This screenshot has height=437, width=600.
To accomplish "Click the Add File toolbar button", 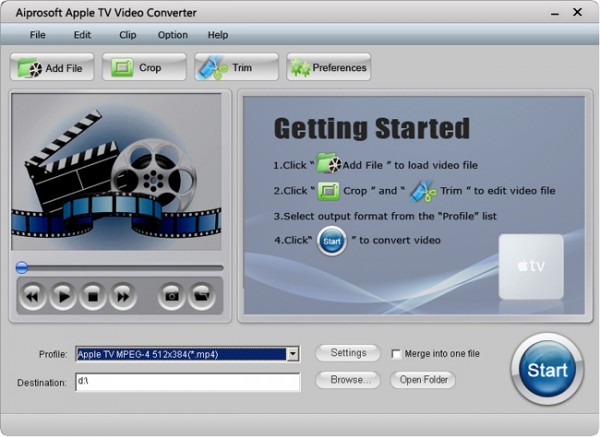I will 53,69.
